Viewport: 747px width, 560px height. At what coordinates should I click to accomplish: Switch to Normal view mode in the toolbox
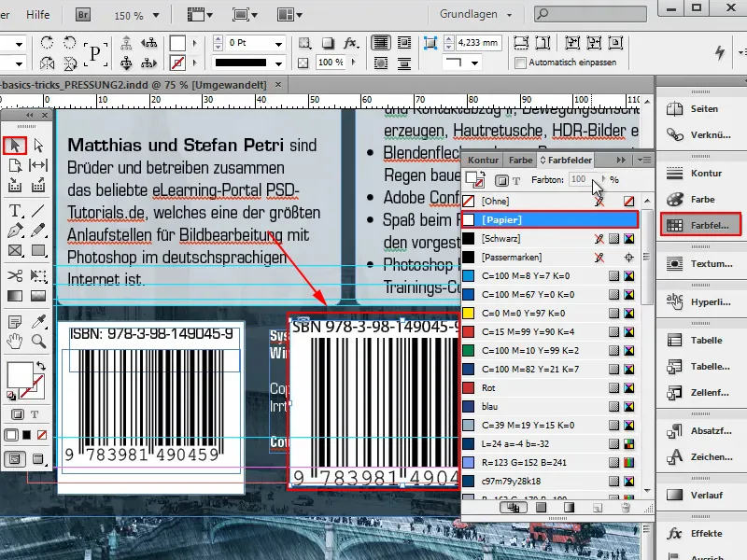coord(15,459)
